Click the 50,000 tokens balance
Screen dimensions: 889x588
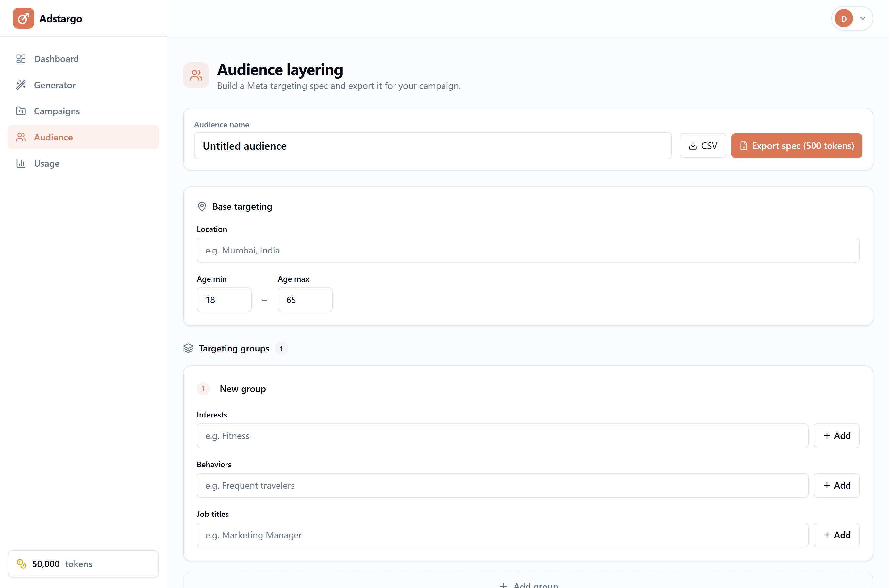[x=83, y=563]
